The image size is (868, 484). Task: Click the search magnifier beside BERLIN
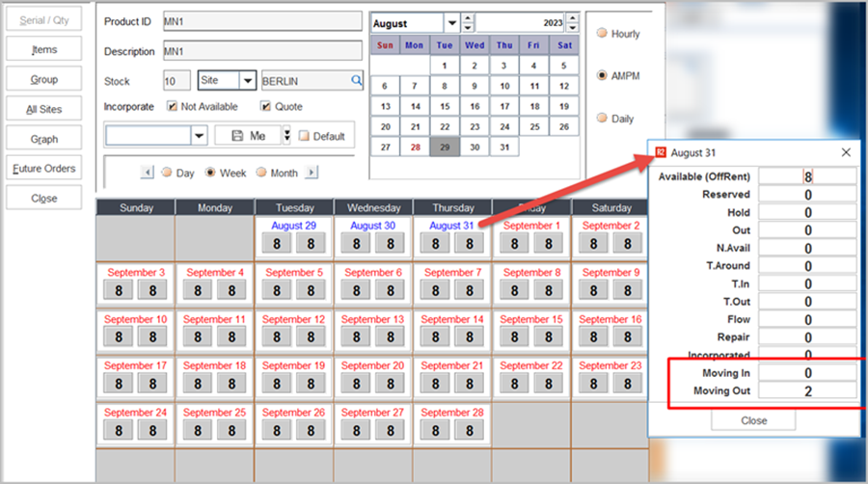tap(356, 81)
